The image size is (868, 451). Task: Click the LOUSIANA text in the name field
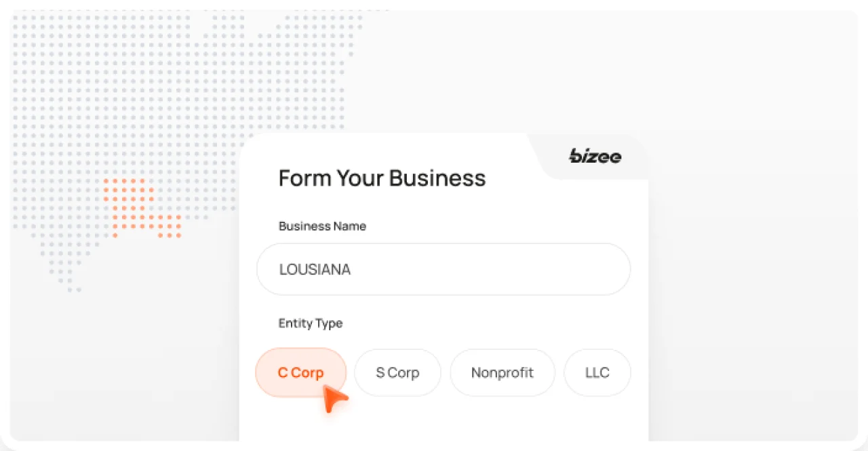tap(314, 269)
